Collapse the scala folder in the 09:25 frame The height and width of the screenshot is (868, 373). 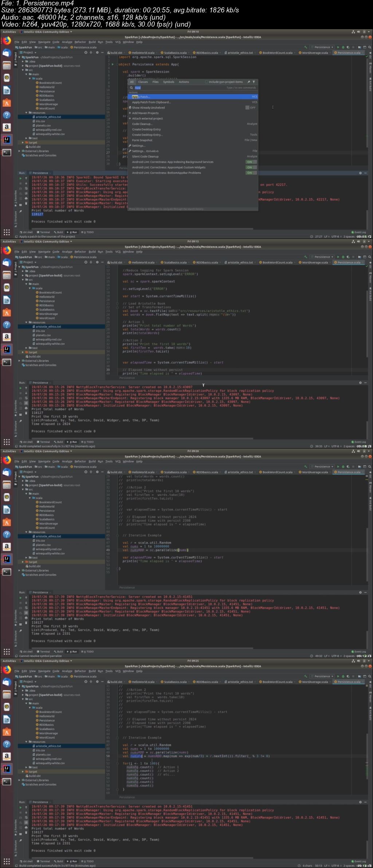[x=30, y=708]
